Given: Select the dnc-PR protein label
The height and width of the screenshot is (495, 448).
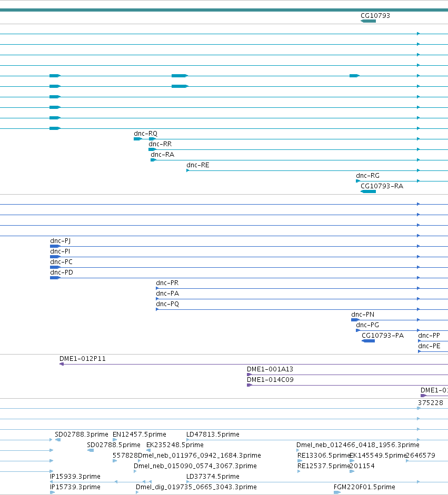Looking at the screenshot, I should [x=167, y=283].
